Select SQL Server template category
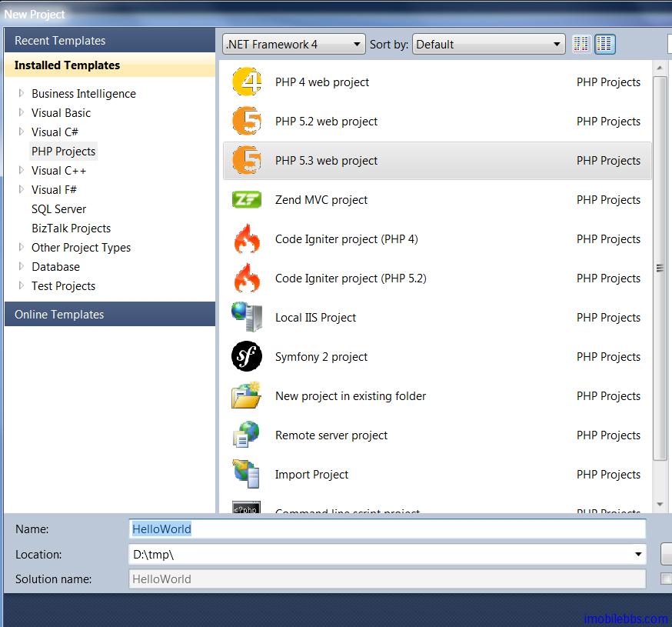672x627 pixels. point(58,209)
